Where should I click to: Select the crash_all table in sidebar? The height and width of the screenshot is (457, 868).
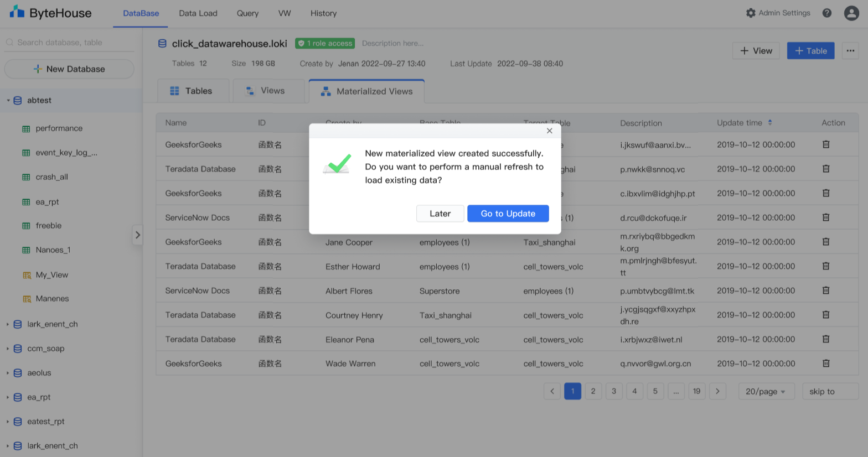click(x=51, y=177)
